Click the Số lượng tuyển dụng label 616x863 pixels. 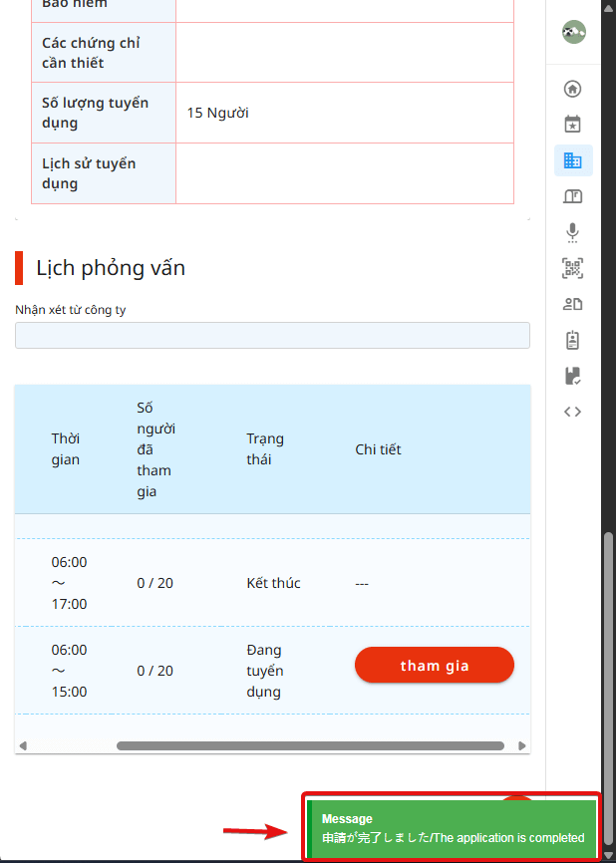tap(96, 113)
